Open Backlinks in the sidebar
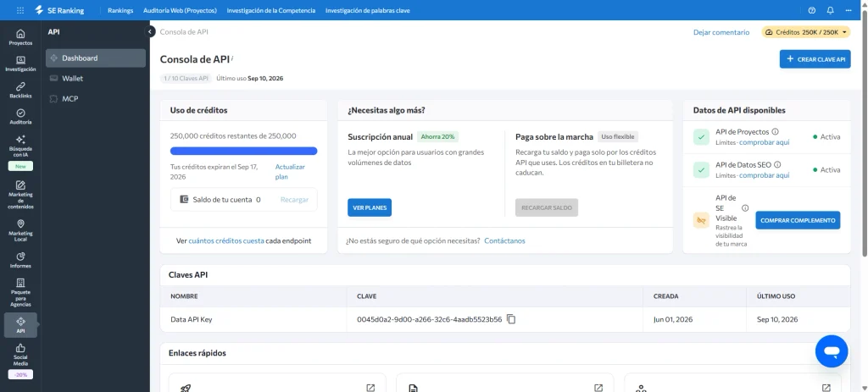The width and height of the screenshot is (868, 392). pyautogui.click(x=20, y=90)
